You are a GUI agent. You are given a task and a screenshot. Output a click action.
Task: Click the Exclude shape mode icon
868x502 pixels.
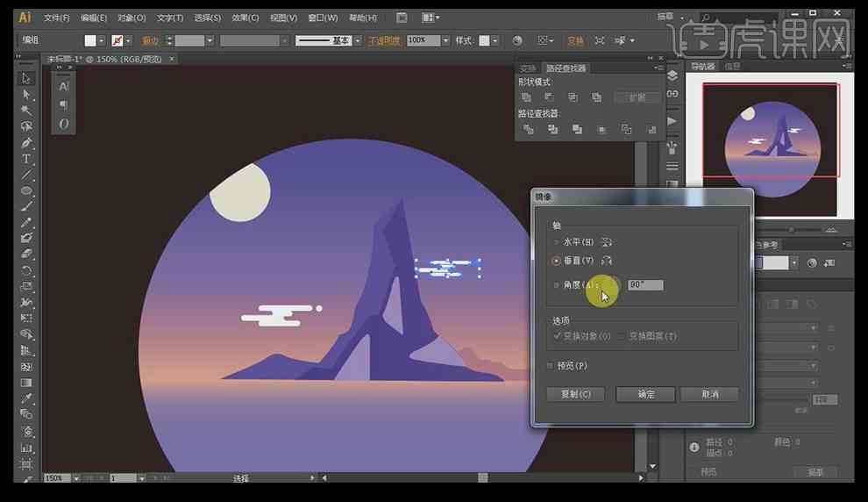[596, 97]
